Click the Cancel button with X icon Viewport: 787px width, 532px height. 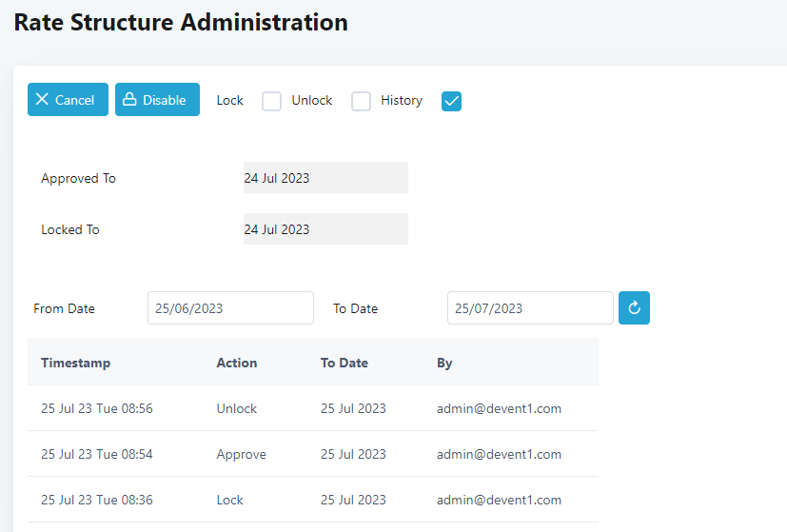[x=68, y=100]
